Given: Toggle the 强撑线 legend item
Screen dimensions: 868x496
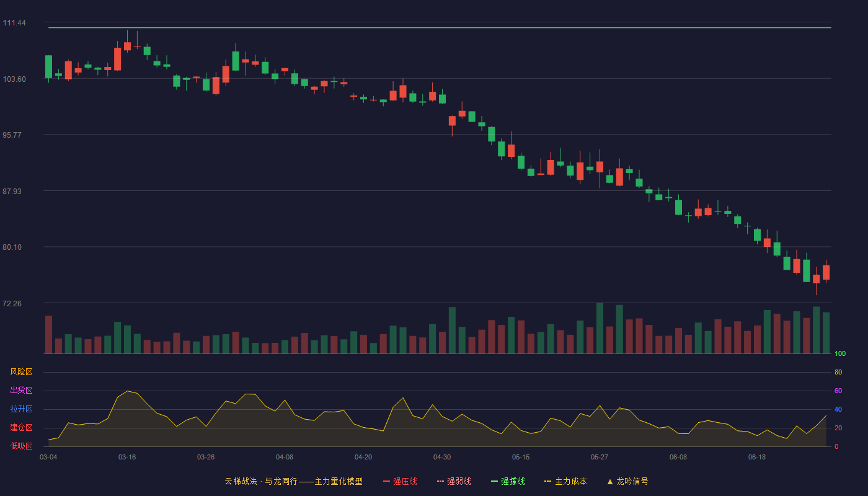Looking at the screenshot, I should (508, 481).
